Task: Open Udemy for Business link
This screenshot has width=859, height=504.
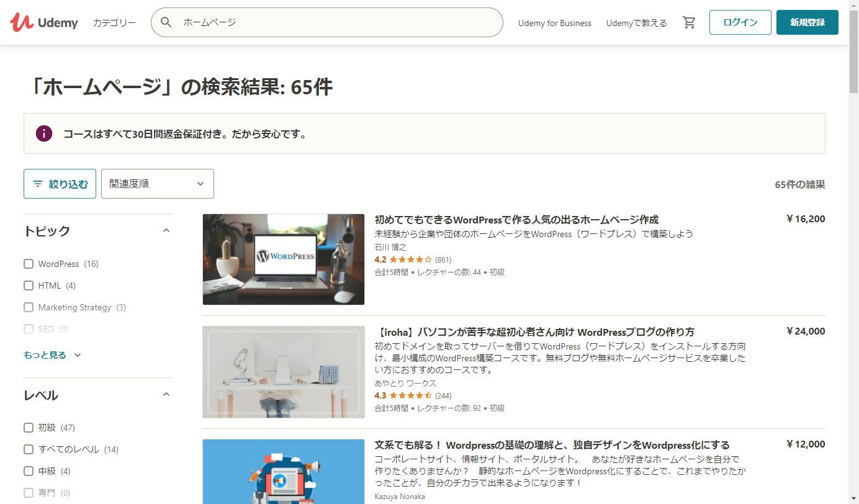Action: (x=555, y=23)
